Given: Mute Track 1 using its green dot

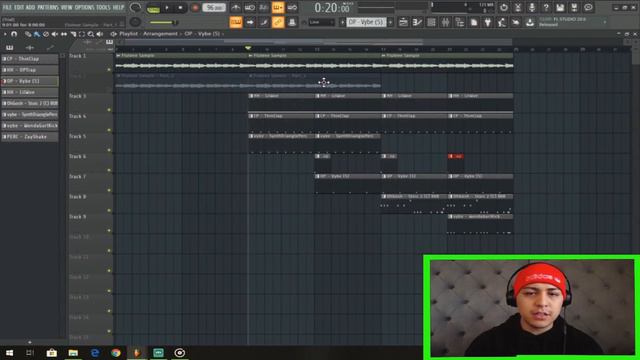Looking at the screenshot, I should click(x=109, y=70).
